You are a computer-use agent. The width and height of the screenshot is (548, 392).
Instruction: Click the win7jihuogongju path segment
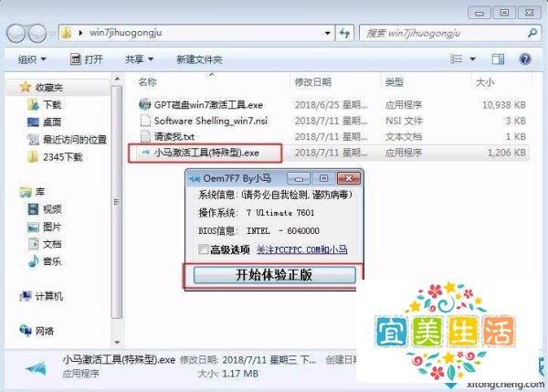(125, 33)
